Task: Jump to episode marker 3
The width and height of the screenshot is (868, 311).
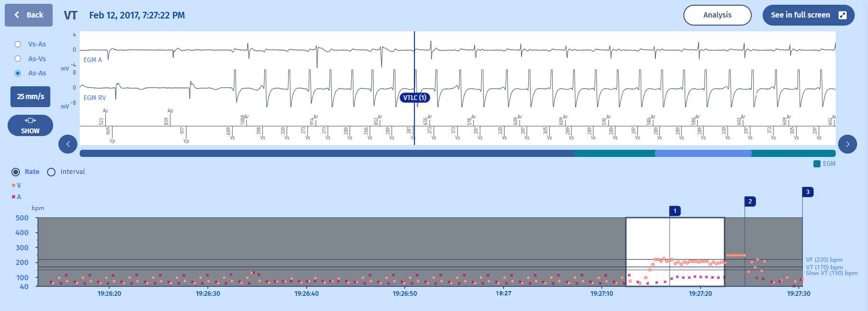Action: coord(808,192)
